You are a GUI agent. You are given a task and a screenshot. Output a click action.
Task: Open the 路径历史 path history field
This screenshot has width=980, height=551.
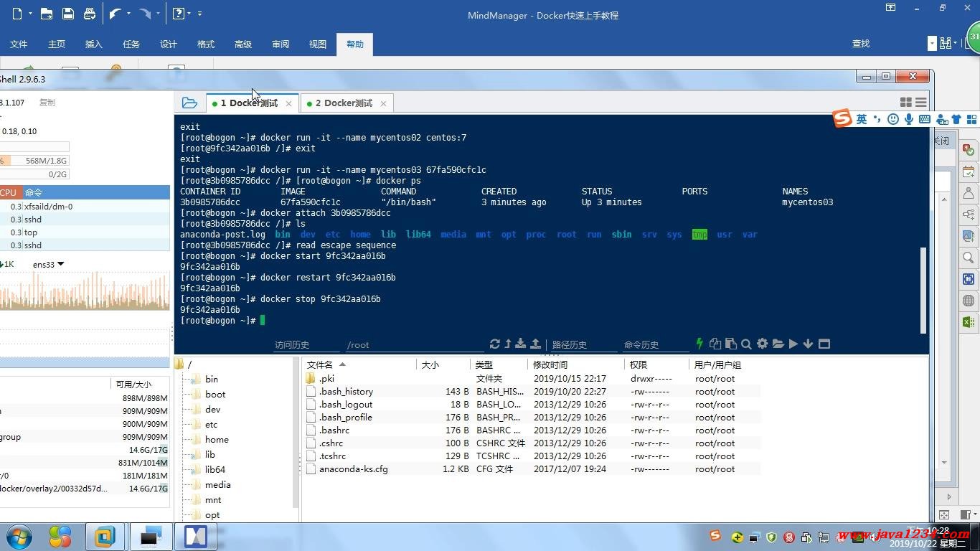[584, 345]
